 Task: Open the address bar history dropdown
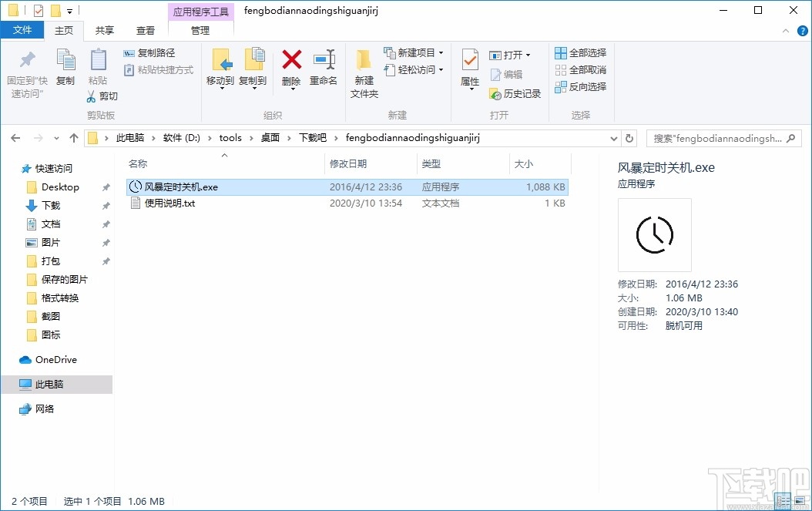(x=613, y=138)
